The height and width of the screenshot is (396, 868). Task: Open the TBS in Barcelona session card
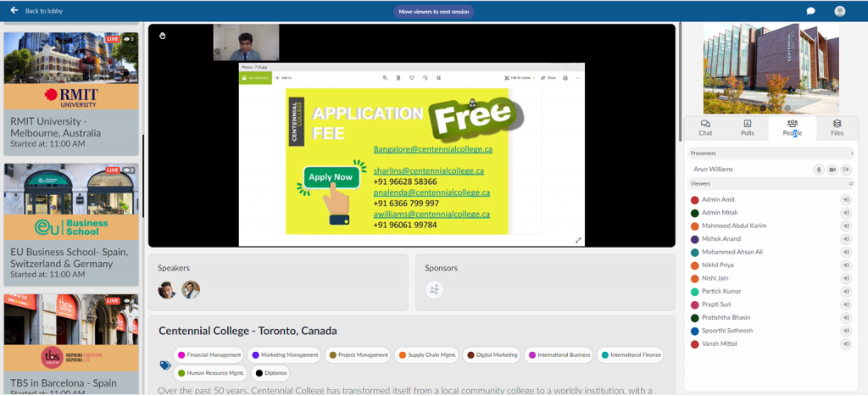(x=71, y=344)
